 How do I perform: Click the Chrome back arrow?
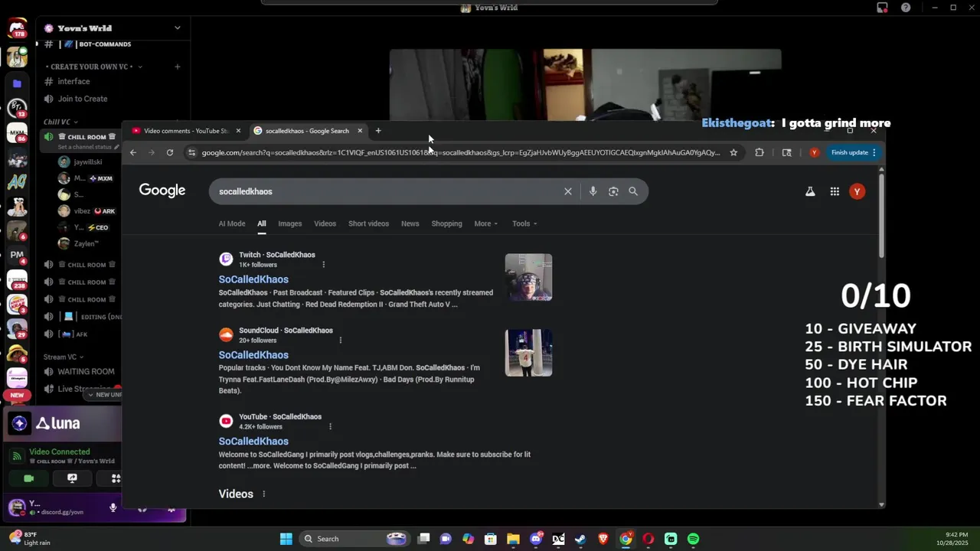[x=133, y=152]
